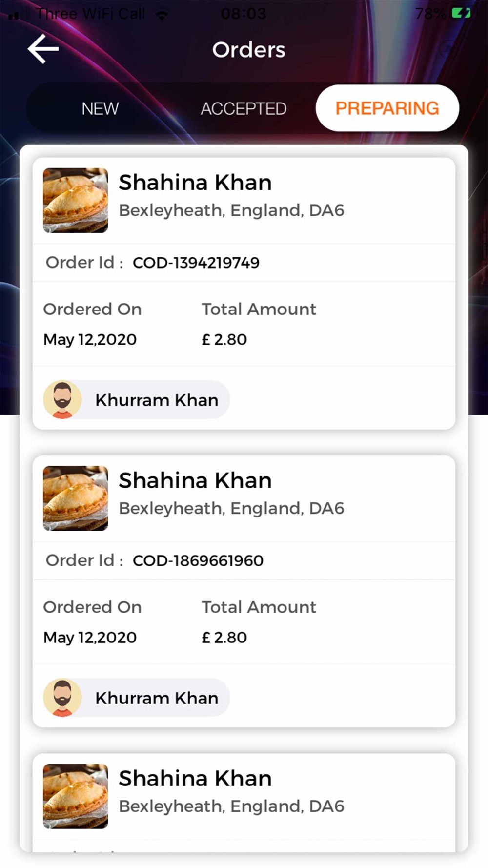Viewport: 488px width, 868px height.
Task: Tap the £2.80 total on the first order
Action: point(224,339)
